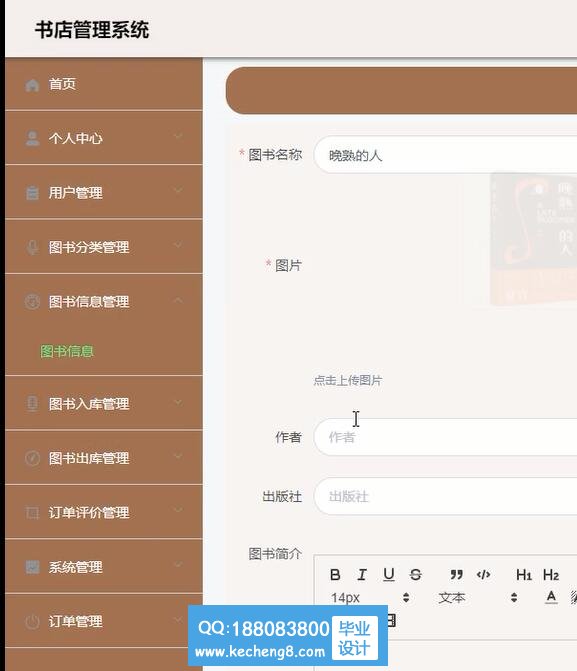Open the 图书入库管理 menu
Image resolution: width=577 pixels, height=671 pixels.
[104, 404]
